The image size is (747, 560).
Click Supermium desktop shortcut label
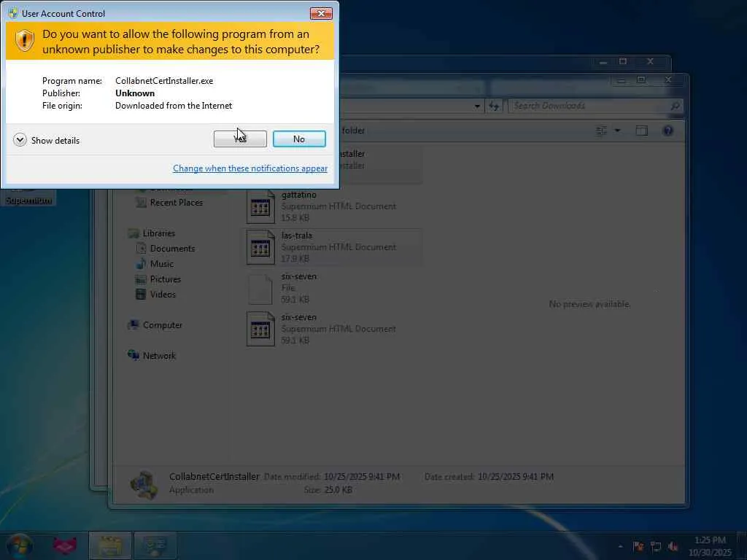tap(28, 201)
